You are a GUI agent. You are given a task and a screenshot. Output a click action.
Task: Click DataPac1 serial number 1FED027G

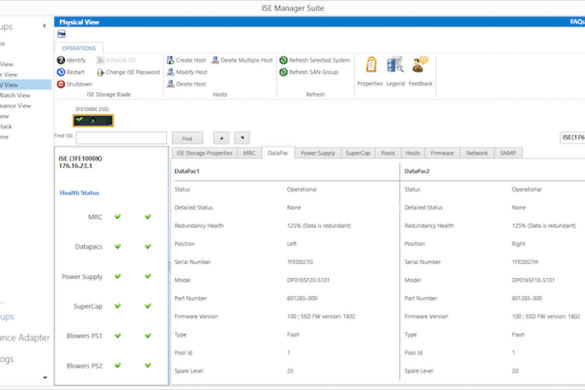[300, 262]
